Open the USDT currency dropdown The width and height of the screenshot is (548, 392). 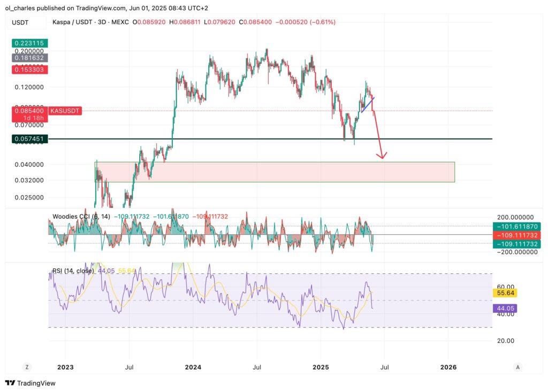click(21, 22)
